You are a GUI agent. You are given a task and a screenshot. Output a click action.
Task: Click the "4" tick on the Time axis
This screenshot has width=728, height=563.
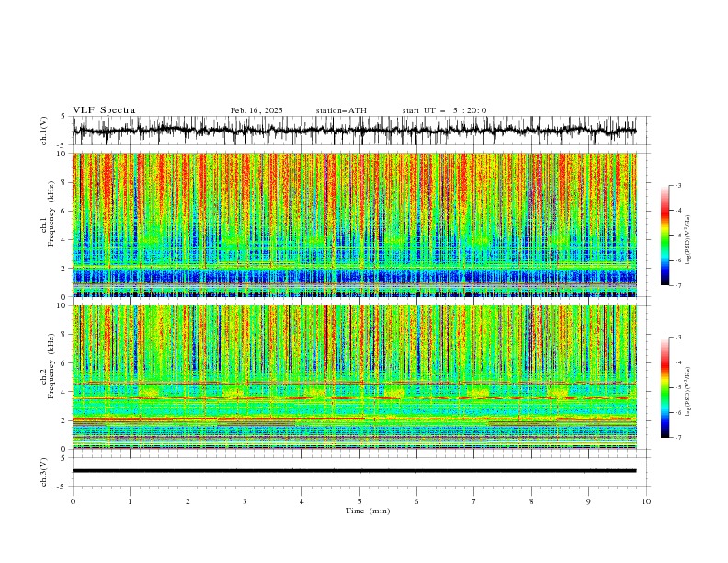pos(301,501)
